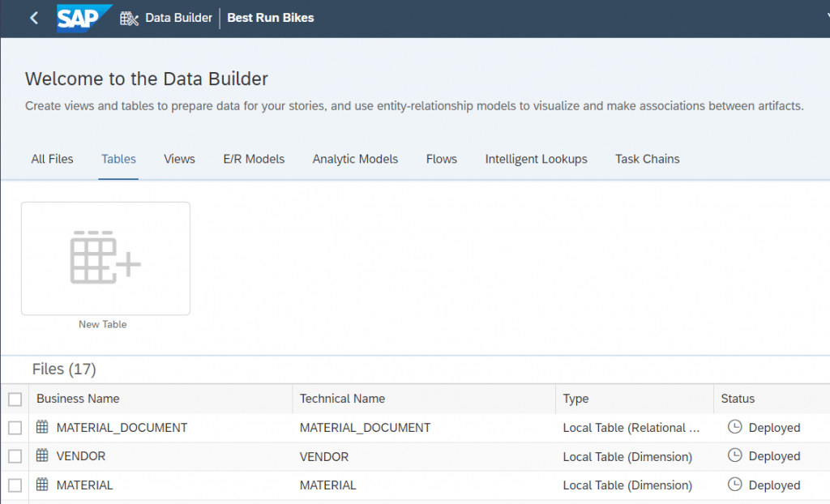Image resolution: width=830 pixels, height=504 pixels.
Task: Click the table icon beside MATERIAL_DOCUMENT
Action: (x=42, y=427)
